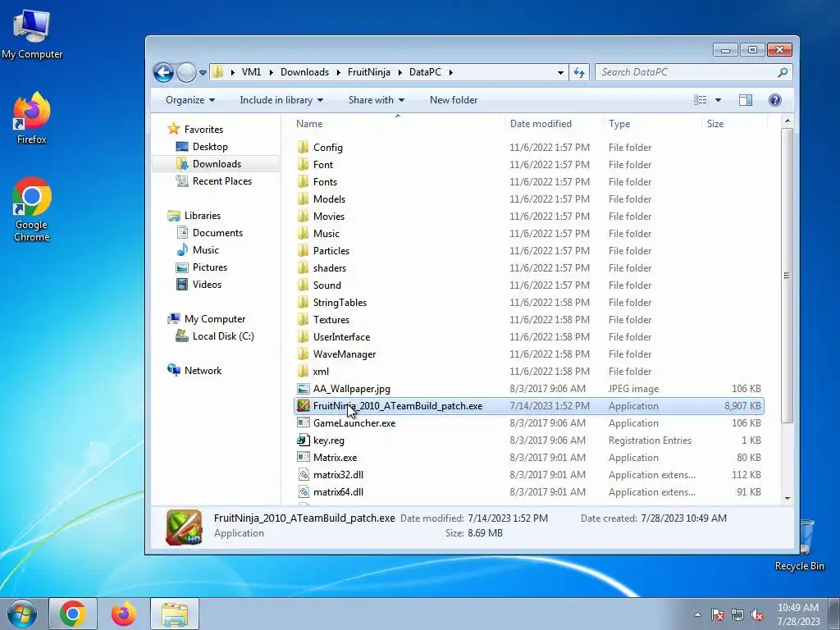Select matrix64.dll file icon
This screenshot has width=840, height=630.
coord(304,492)
